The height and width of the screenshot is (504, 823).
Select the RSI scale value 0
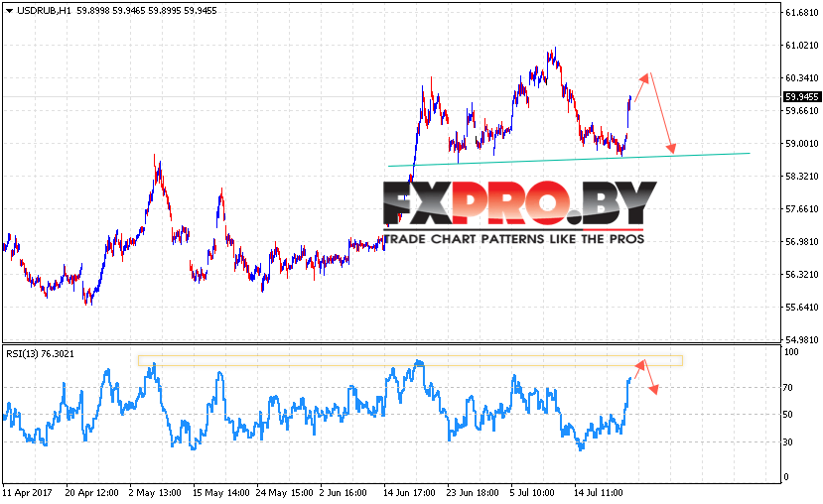click(x=785, y=477)
